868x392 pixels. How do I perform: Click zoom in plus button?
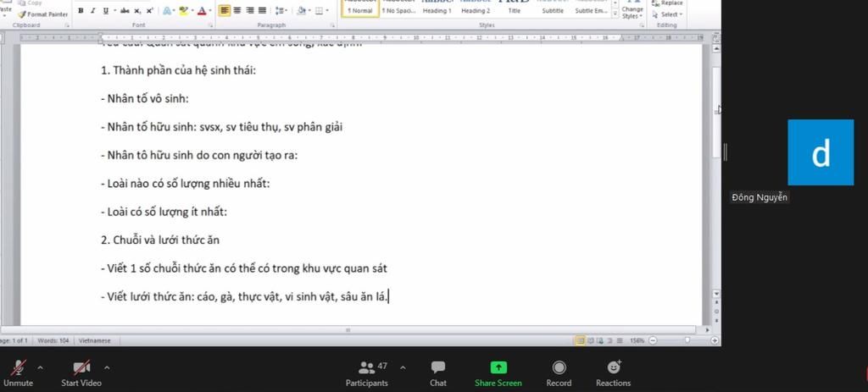(715, 340)
